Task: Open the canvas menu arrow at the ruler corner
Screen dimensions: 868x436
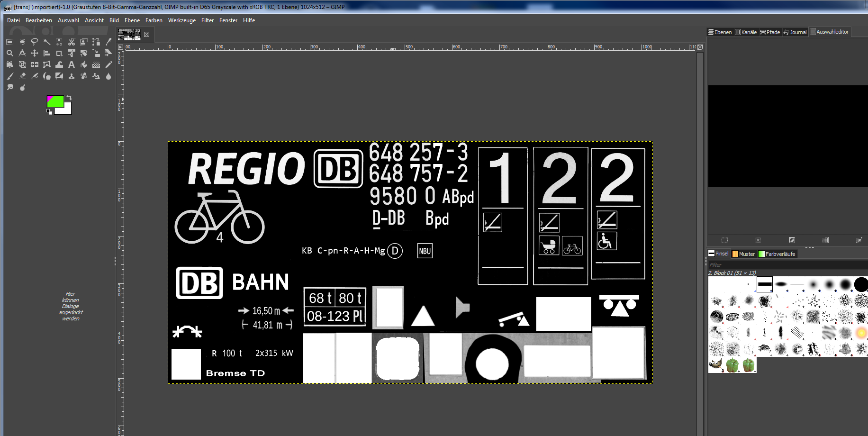Action: pos(120,47)
